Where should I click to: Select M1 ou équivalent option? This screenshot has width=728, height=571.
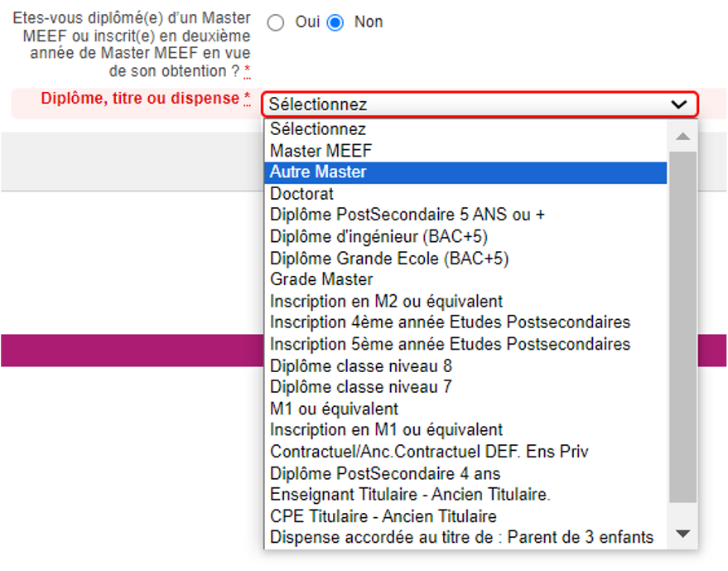334,409
